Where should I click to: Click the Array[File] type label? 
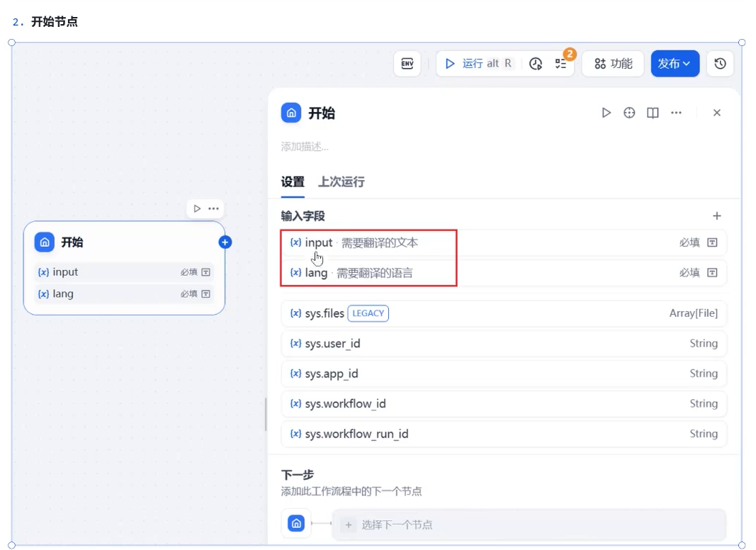(694, 313)
